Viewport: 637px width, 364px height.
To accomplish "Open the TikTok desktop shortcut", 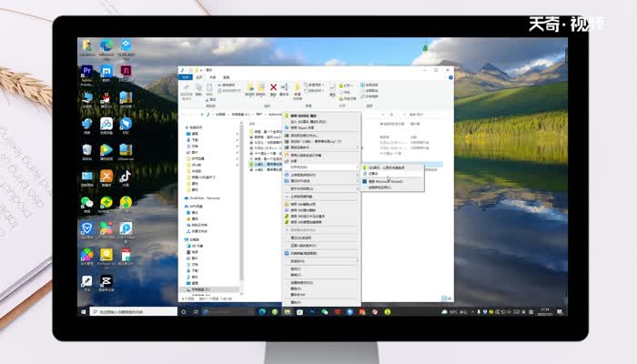I will pyautogui.click(x=126, y=177).
